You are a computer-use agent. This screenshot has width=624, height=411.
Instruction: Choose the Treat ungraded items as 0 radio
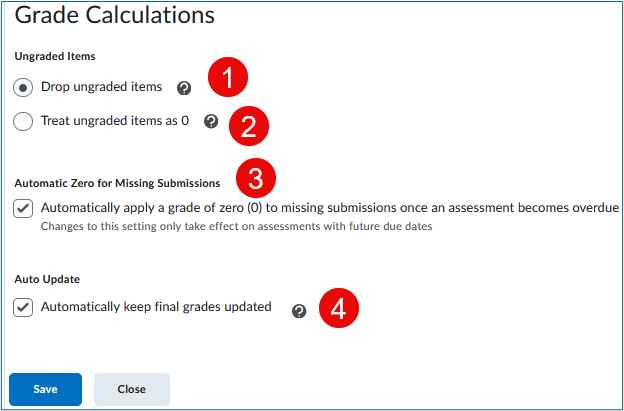[x=24, y=122]
